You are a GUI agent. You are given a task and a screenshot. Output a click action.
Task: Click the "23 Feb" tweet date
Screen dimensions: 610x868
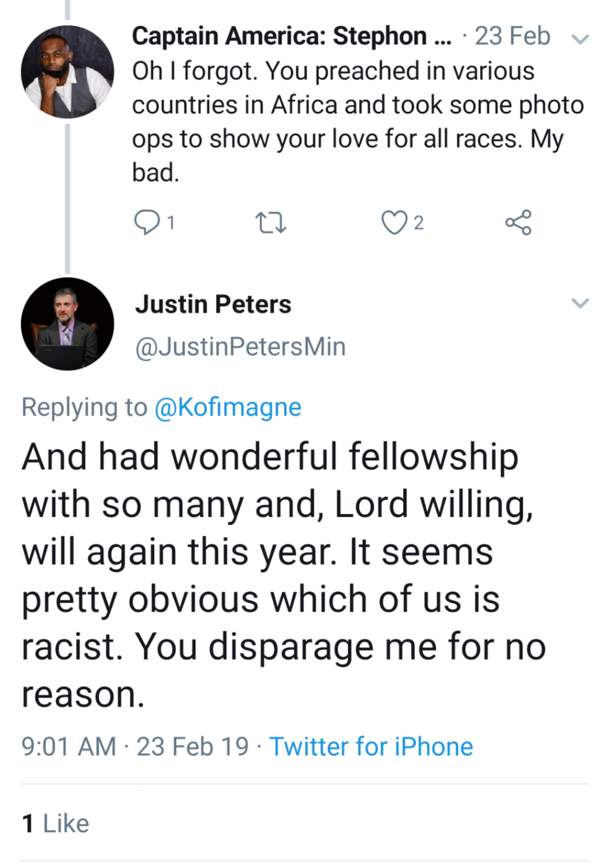coord(512,36)
